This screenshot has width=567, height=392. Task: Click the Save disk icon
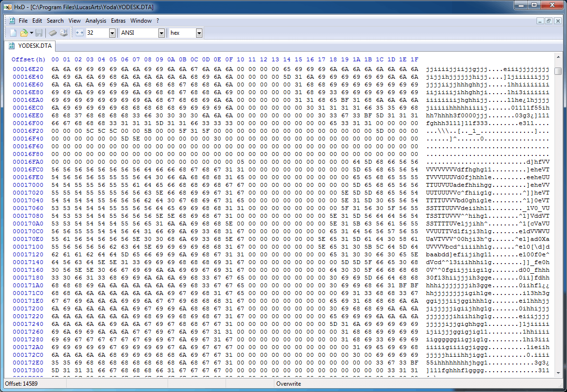[x=39, y=33]
